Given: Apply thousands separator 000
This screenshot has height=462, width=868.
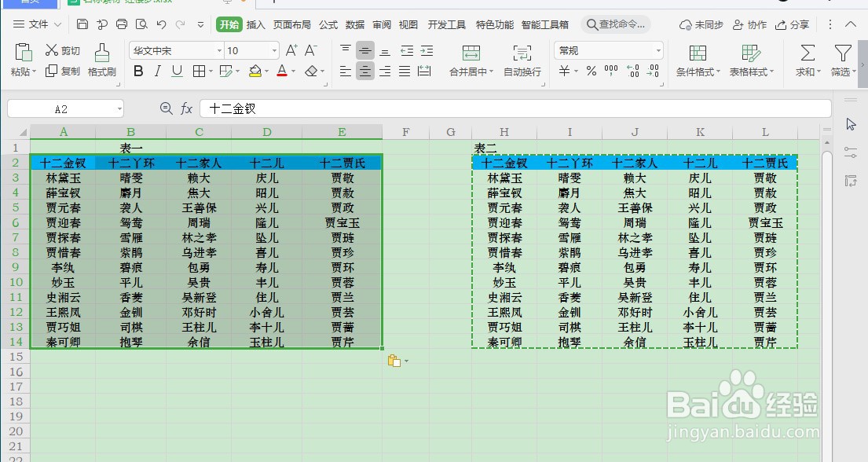Looking at the screenshot, I should tap(611, 71).
